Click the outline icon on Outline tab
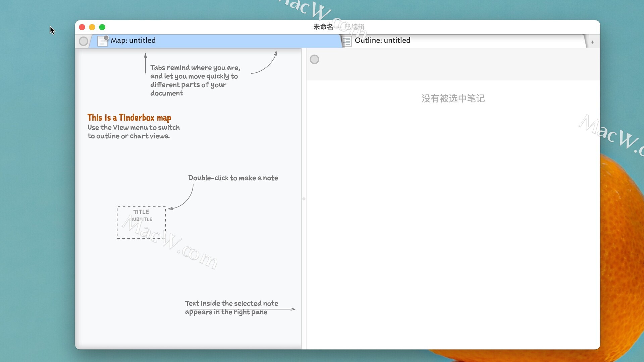The image size is (644, 362). pos(347,41)
